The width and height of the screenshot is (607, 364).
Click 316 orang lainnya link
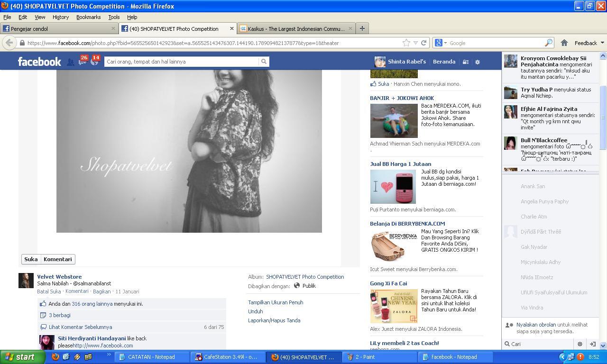(x=92, y=304)
